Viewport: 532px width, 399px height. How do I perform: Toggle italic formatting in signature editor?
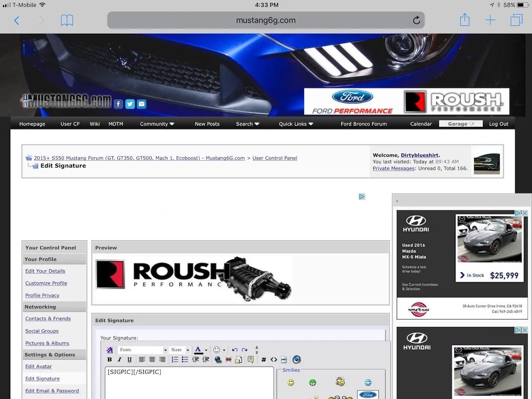click(119, 360)
